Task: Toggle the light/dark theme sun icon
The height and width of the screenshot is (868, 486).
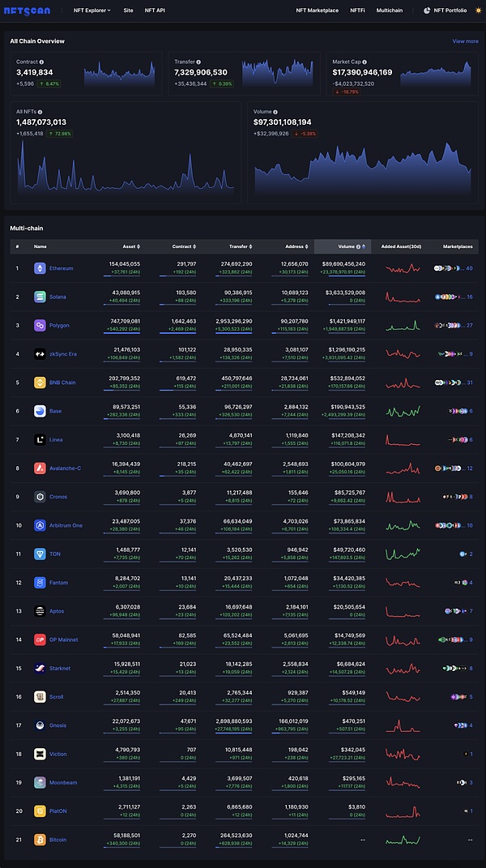Action: pos(478,11)
